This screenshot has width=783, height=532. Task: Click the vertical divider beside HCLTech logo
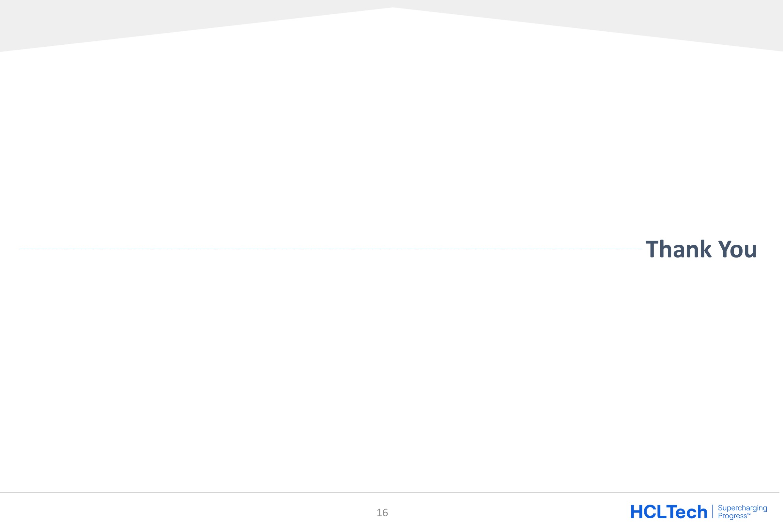[x=713, y=511]
